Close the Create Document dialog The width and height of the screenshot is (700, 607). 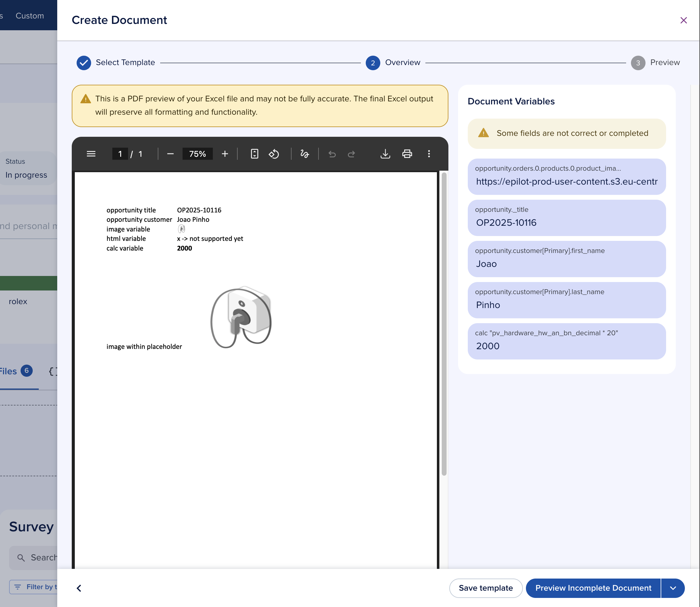(683, 20)
